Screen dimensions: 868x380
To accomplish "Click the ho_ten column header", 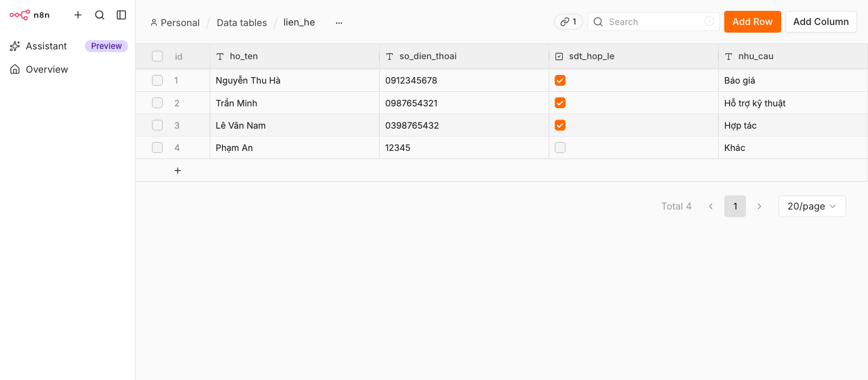I will (295, 56).
